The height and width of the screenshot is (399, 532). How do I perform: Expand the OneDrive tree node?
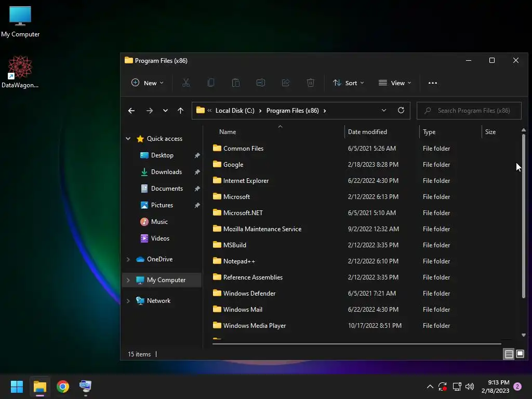[128, 259]
